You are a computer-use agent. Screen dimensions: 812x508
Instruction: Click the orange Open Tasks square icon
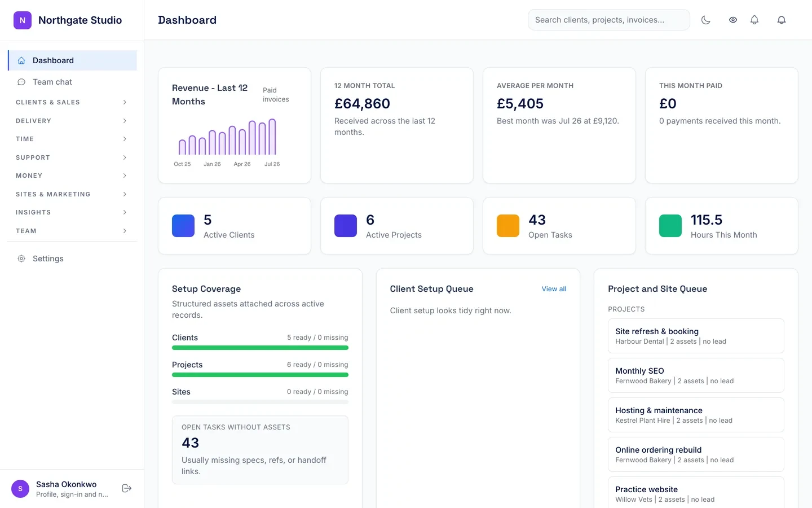point(508,226)
